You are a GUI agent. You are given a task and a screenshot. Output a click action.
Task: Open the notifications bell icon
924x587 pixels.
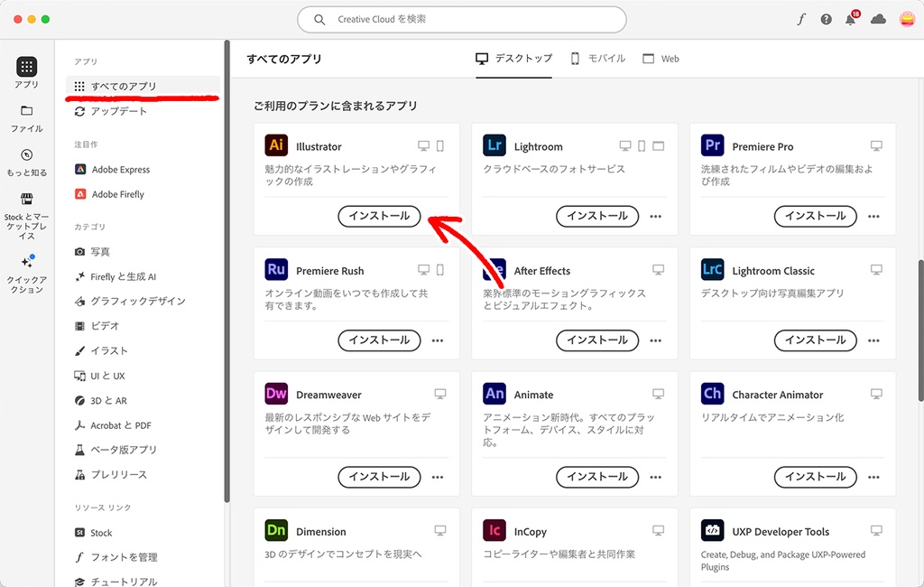[x=850, y=20]
